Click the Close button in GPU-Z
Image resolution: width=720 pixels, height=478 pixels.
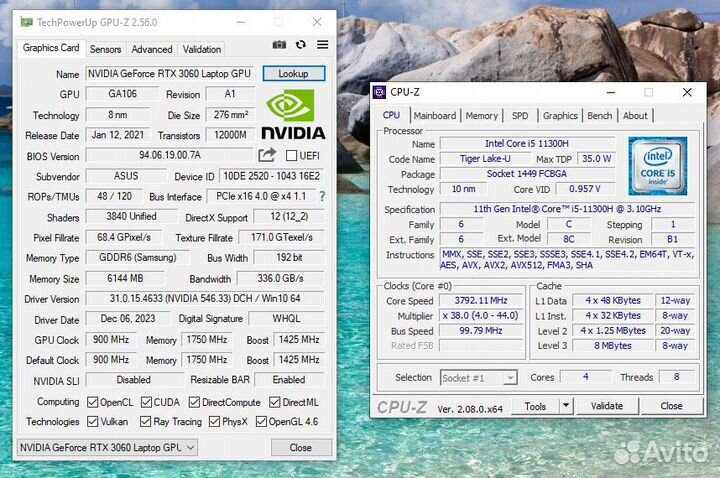(301, 447)
